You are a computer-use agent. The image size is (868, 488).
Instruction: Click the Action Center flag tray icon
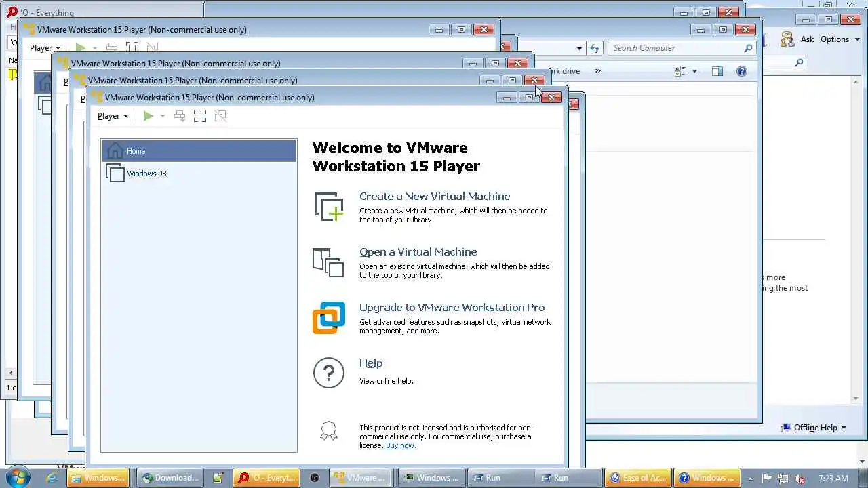pyautogui.click(x=768, y=479)
